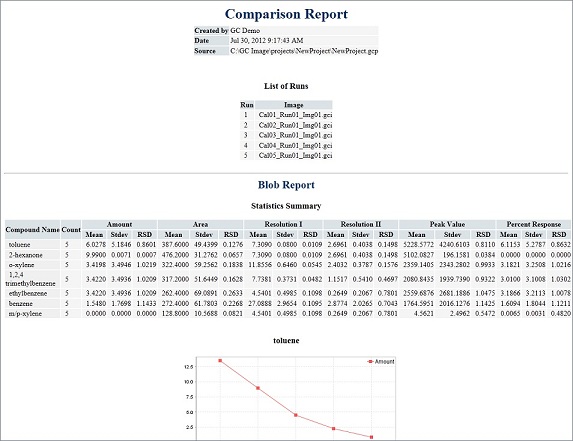
Task: Click the 'Blob Report' section heading
Action: (286, 185)
